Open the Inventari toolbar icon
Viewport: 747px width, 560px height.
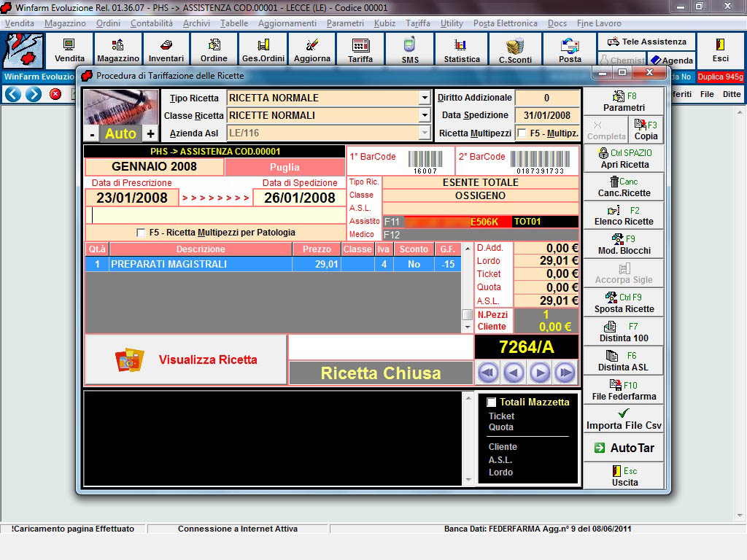[166, 50]
